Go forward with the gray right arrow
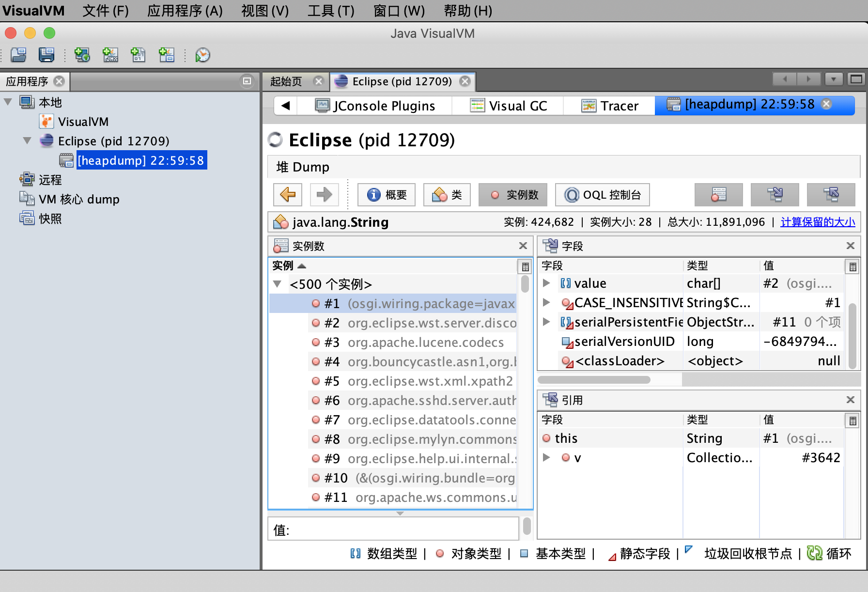 [324, 195]
